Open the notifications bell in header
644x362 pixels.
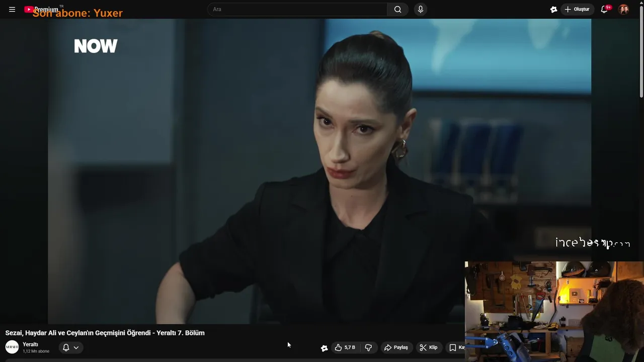coord(605,10)
